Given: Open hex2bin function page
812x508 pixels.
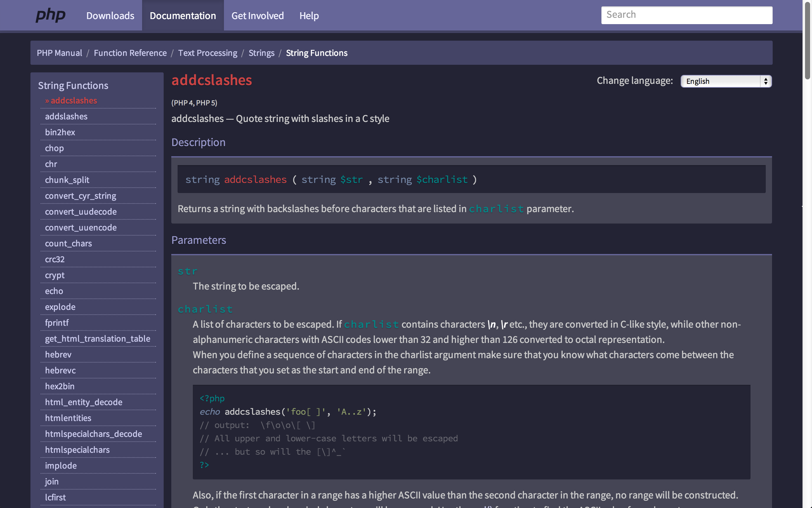Looking at the screenshot, I should [60, 386].
